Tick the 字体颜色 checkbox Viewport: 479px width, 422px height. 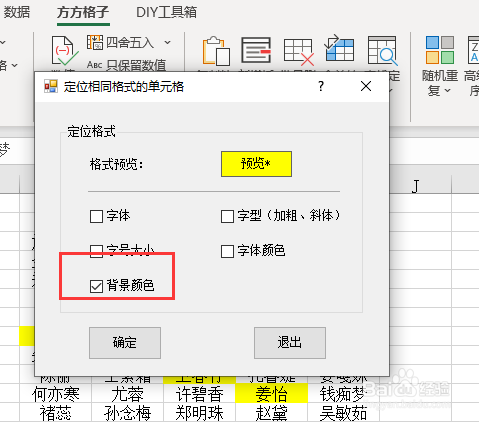(x=227, y=251)
